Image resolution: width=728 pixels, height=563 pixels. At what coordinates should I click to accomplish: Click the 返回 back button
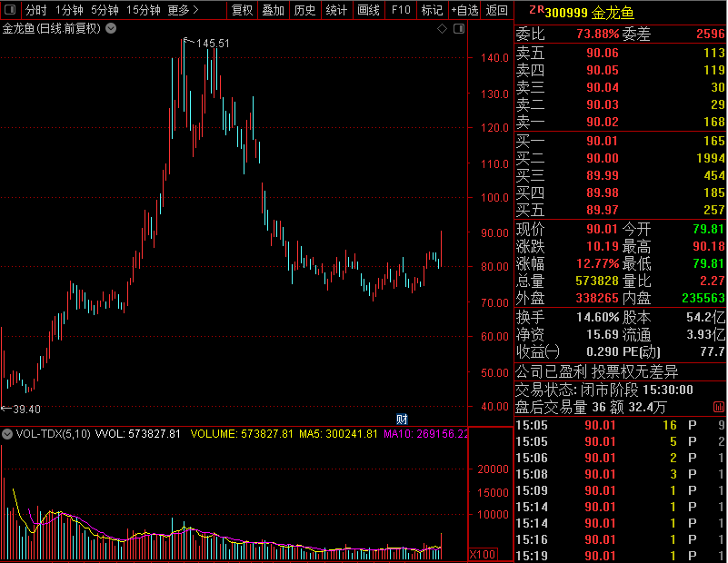[497, 10]
